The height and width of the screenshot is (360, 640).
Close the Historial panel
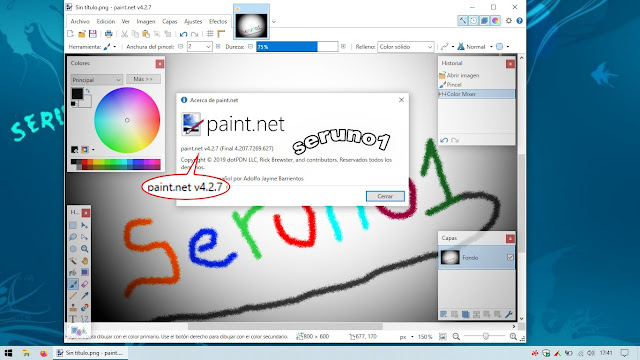coord(510,64)
